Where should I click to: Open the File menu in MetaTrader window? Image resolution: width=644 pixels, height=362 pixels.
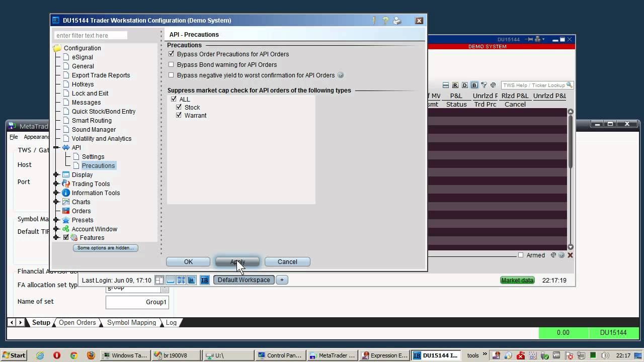click(14, 137)
